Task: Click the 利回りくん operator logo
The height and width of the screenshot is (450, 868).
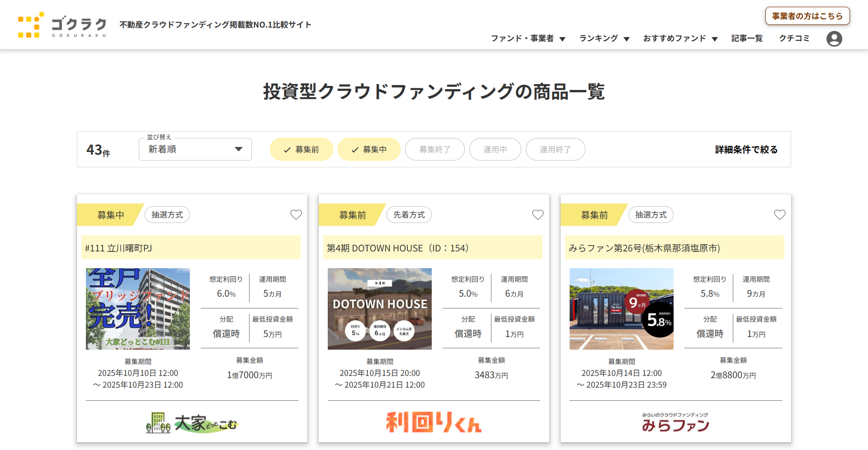Action: (434, 423)
